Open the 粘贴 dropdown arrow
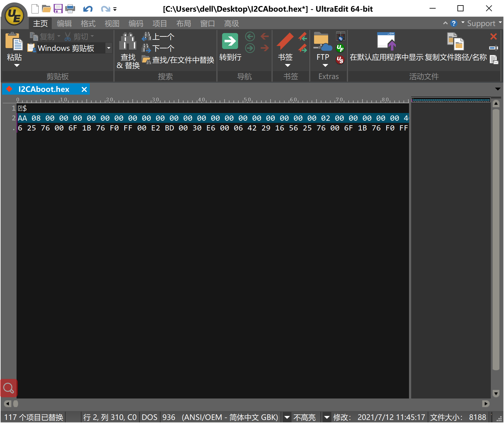 pos(17,65)
